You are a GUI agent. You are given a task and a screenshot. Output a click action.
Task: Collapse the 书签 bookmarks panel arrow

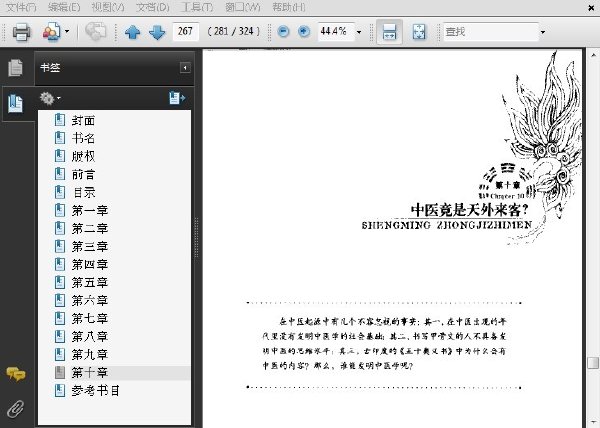(185, 68)
